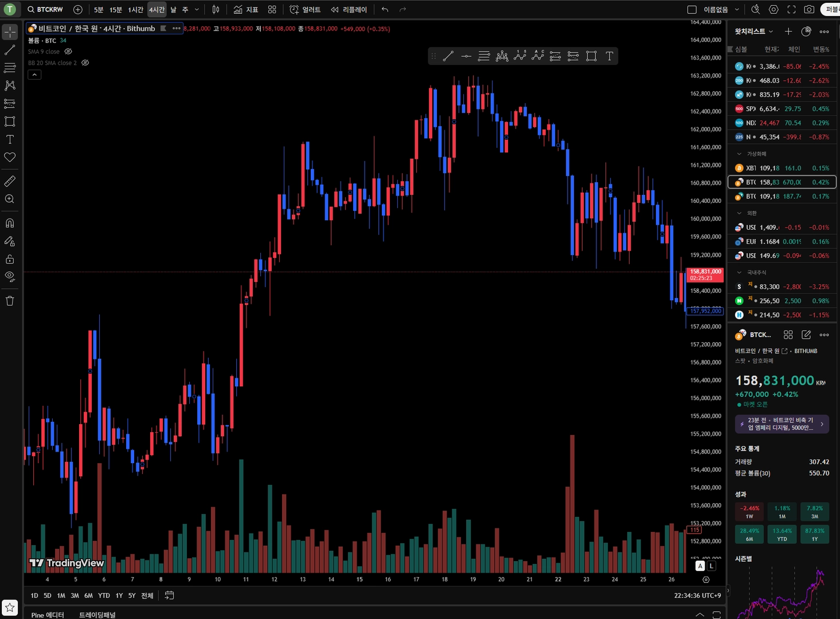
Task: Toggle hide all drawings eye icon
Action: [x=10, y=276]
